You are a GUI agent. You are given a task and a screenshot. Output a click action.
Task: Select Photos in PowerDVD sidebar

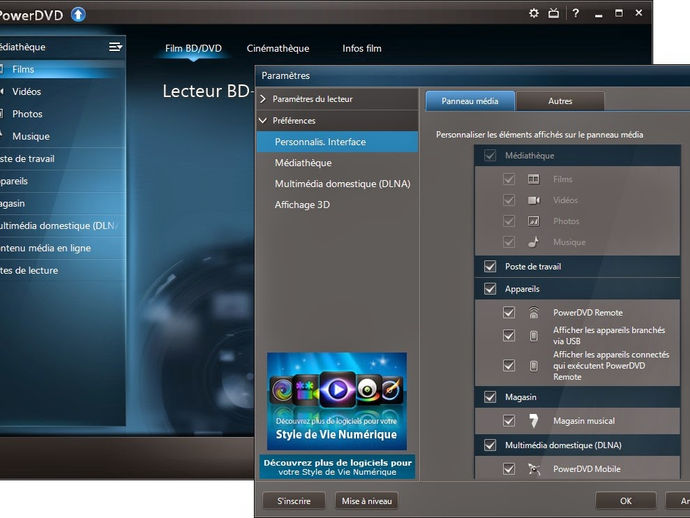point(62,114)
